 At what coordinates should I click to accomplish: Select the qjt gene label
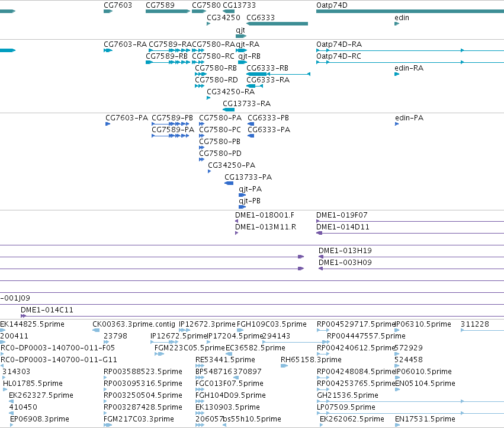(x=240, y=30)
